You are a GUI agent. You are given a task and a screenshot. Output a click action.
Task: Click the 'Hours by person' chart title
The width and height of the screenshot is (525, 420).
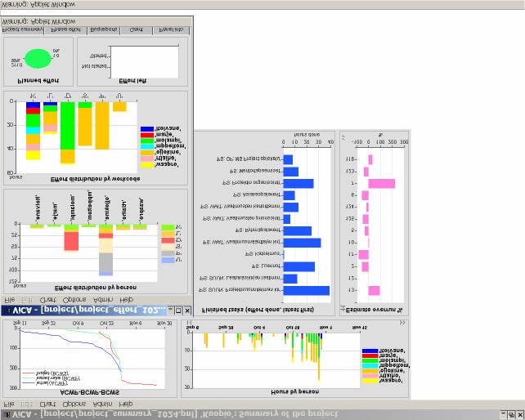pos(294,391)
